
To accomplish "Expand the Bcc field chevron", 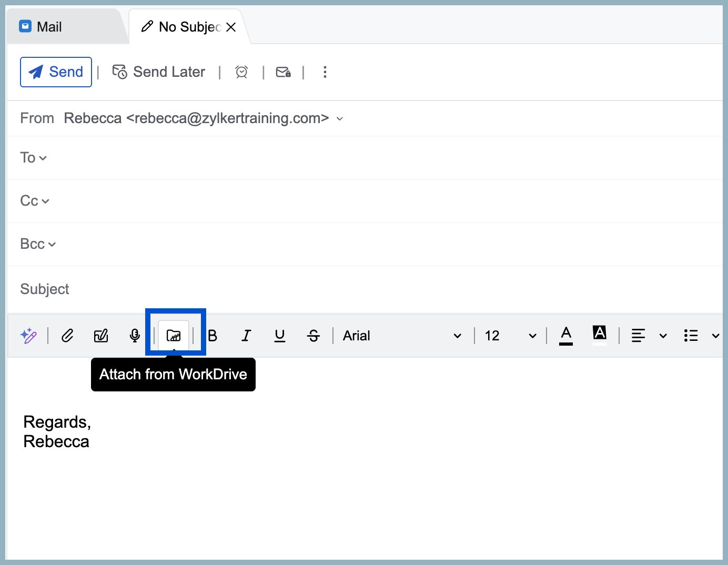I will tap(52, 245).
